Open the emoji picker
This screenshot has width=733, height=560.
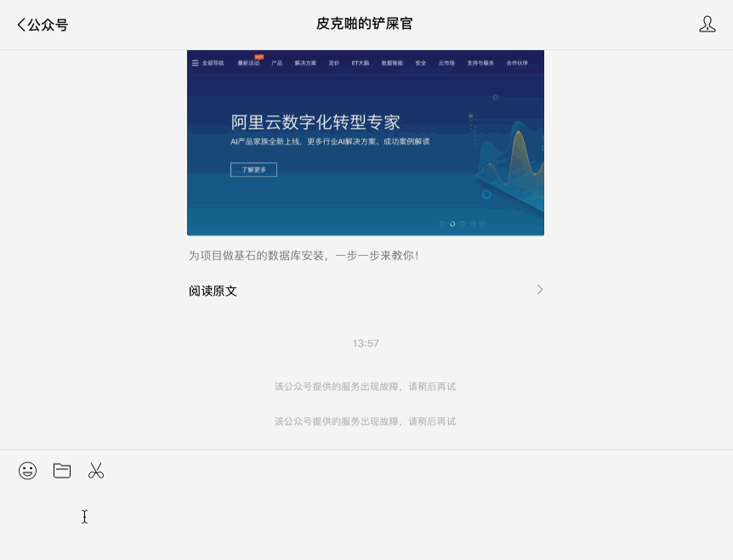pos(27,470)
